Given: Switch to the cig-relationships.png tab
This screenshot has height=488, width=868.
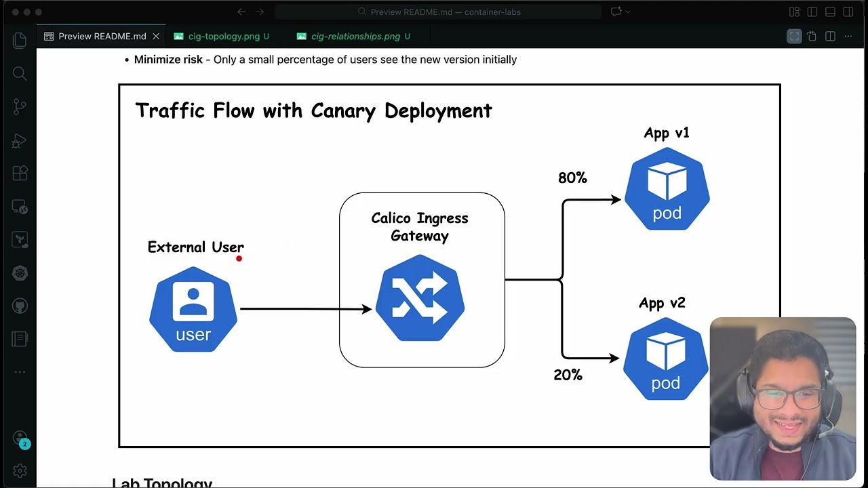Looking at the screenshot, I should point(354,37).
